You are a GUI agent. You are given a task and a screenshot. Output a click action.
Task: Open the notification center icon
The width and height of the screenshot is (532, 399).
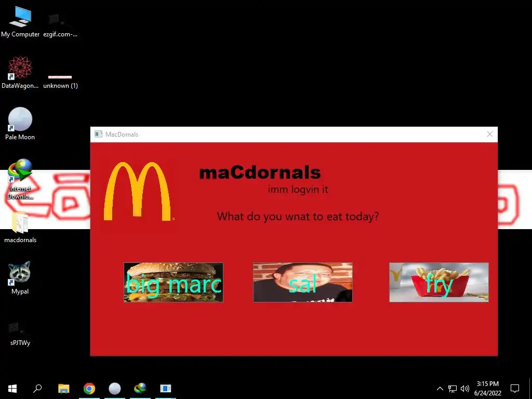[x=515, y=389]
